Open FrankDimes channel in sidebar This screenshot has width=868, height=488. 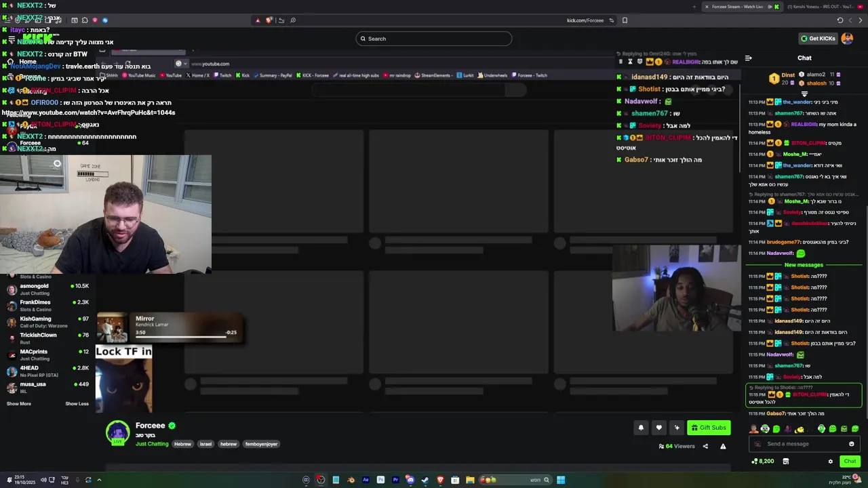coord(47,305)
